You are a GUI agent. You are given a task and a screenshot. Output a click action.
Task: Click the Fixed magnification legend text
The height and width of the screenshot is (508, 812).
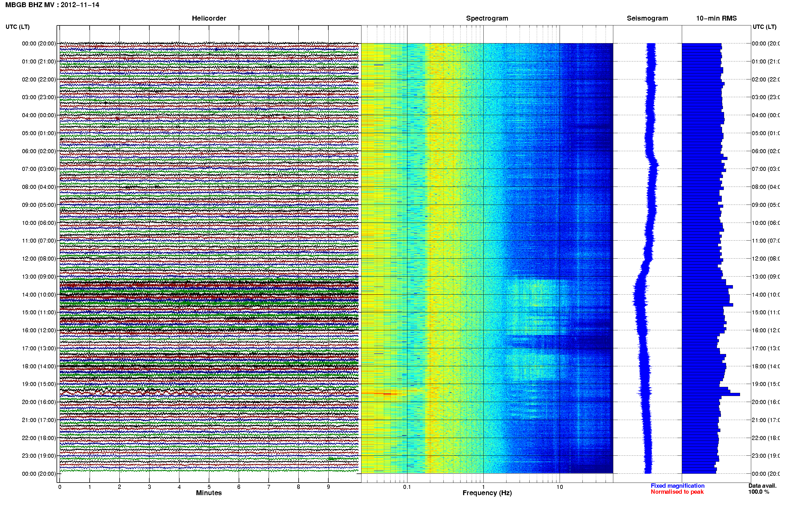click(x=678, y=486)
